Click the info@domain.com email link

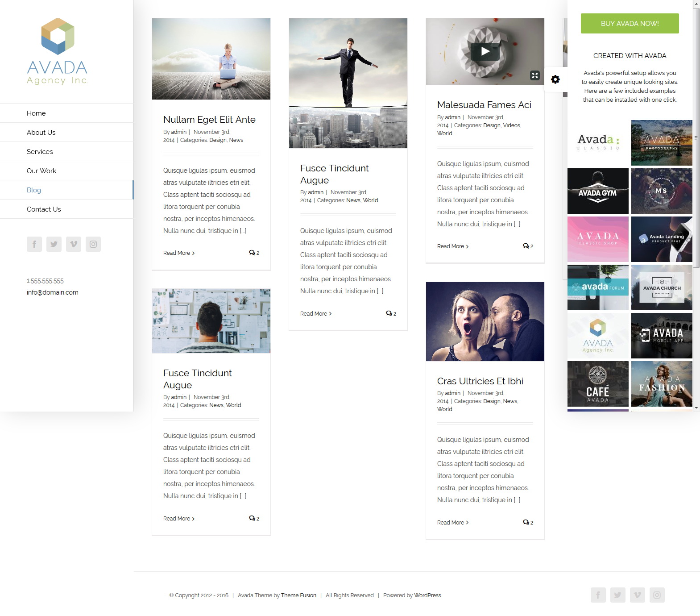[x=53, y=292]
